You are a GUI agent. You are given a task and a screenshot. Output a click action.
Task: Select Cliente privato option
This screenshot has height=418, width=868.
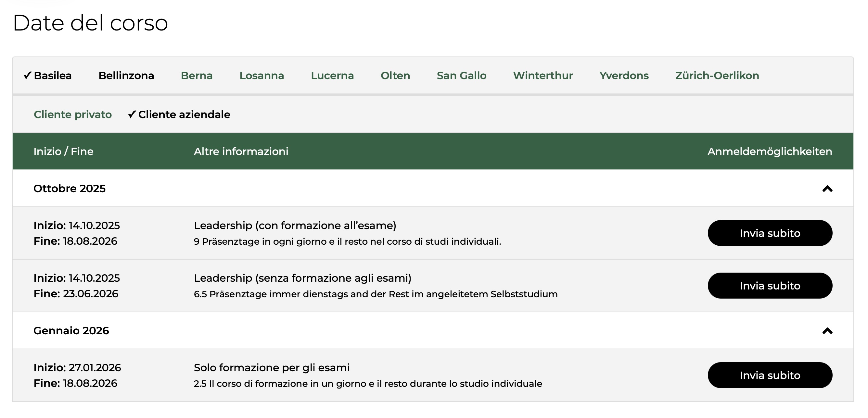point(73,115)
